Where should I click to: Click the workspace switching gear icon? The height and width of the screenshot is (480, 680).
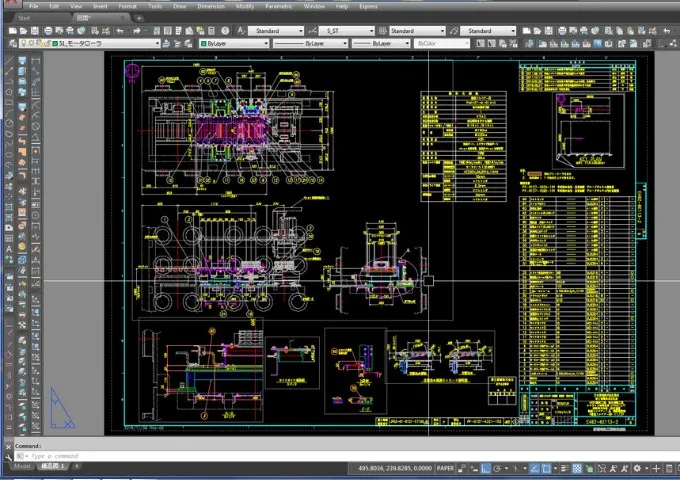(x=637, y=468)
